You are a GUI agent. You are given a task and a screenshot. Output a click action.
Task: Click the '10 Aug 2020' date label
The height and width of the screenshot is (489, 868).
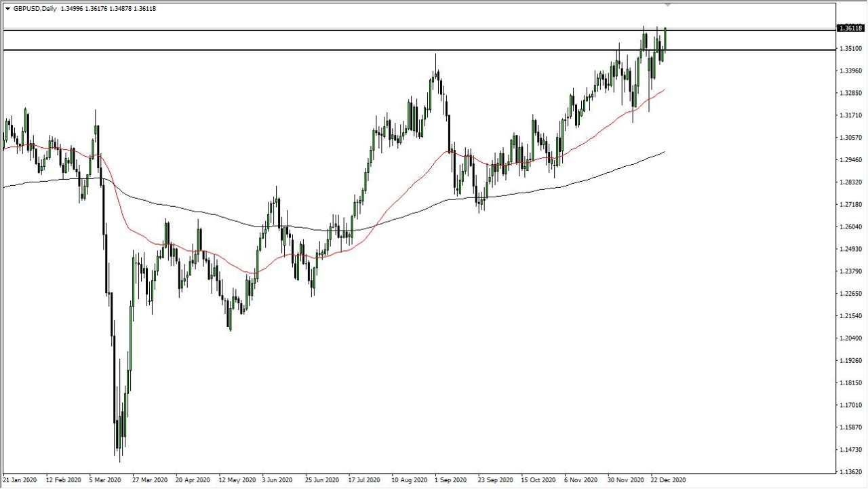click(410, 480)
